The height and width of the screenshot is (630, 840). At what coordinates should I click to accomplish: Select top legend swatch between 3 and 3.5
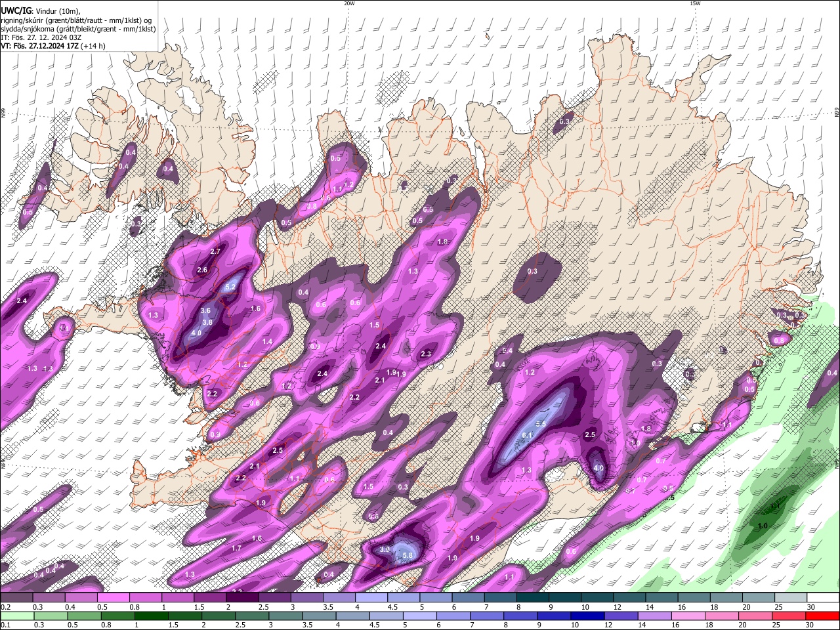[x=306, y=598]
